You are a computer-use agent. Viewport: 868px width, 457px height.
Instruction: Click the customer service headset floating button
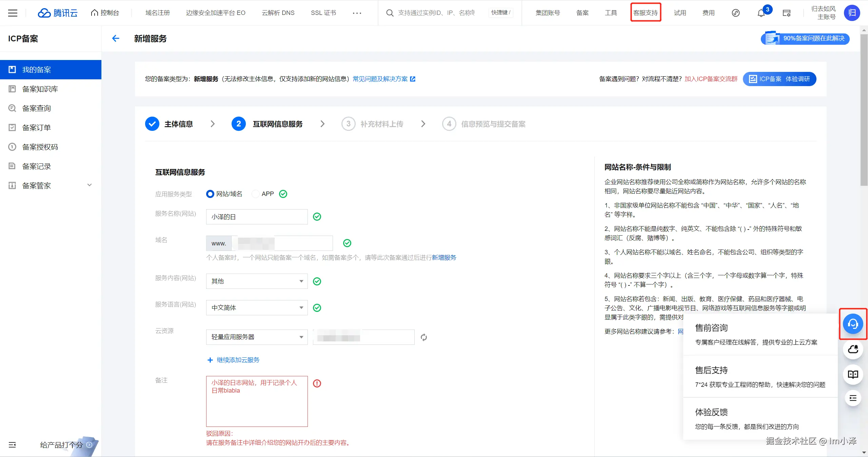853,324
